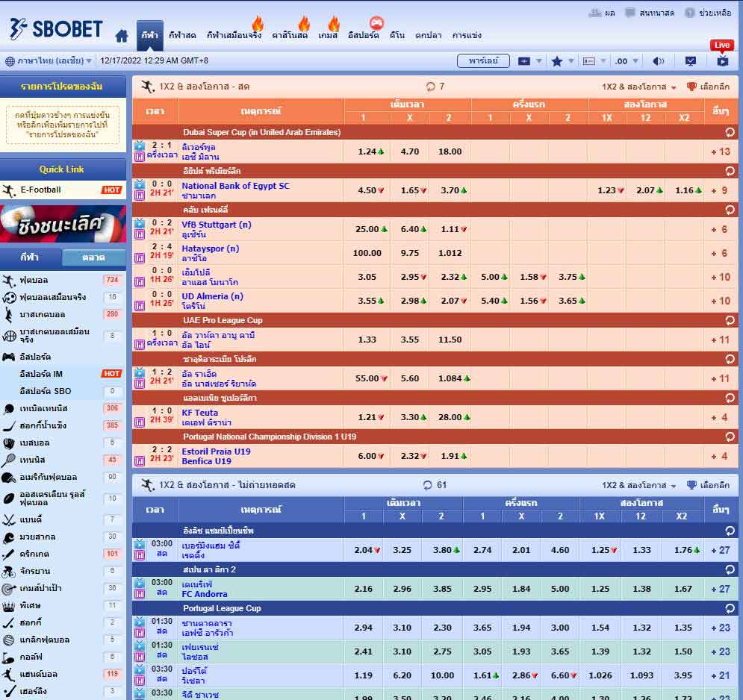This screenshot has height=700, width=743.
Task: Open live chat (สนทนาสด)
Action: coord(649,13)
